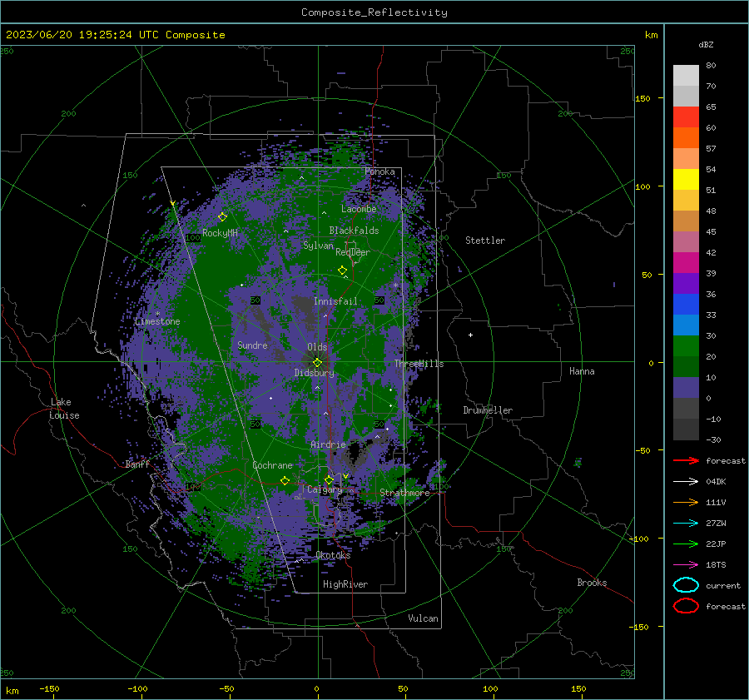Click the 10 dBZ purple color swatch

click(686, 388)
